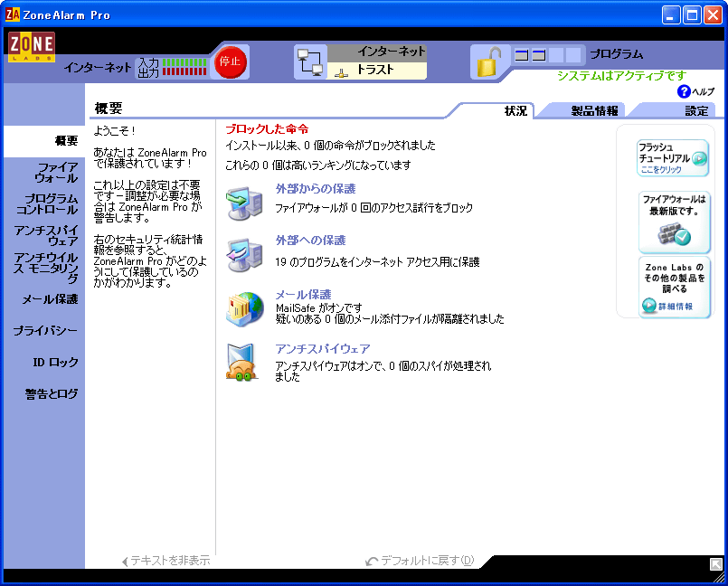Click the inbound/outbound traffic meter

point(184,67)
